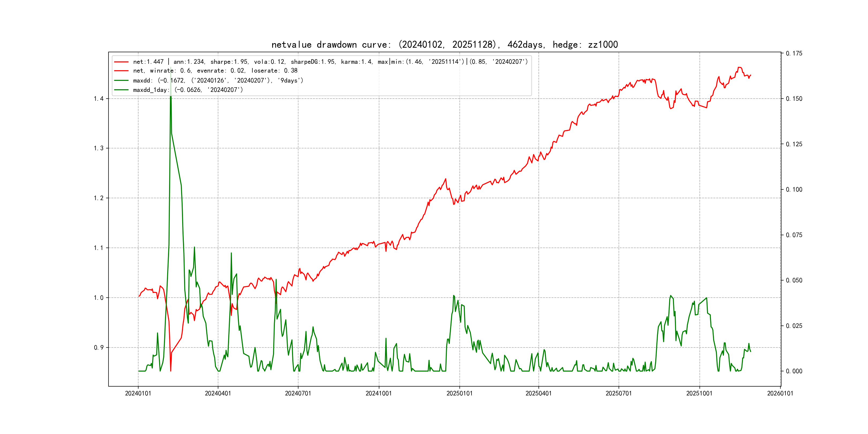
Task: Click the 20241001 x-axis label
Action: [x=379, y=394]
